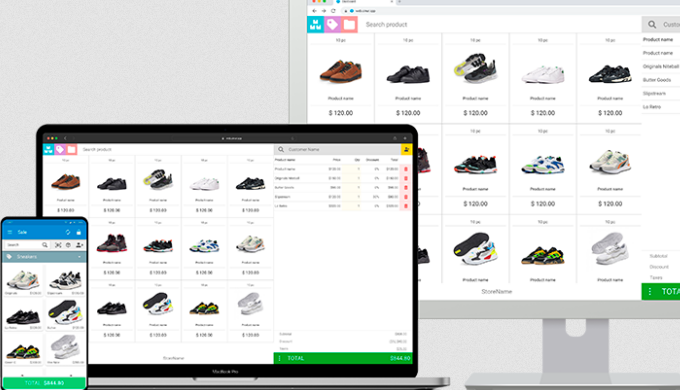This screenshot has height=390, width=680.
Task: Click browser forward arrow on monitor
Action: [x=324, y=11]
